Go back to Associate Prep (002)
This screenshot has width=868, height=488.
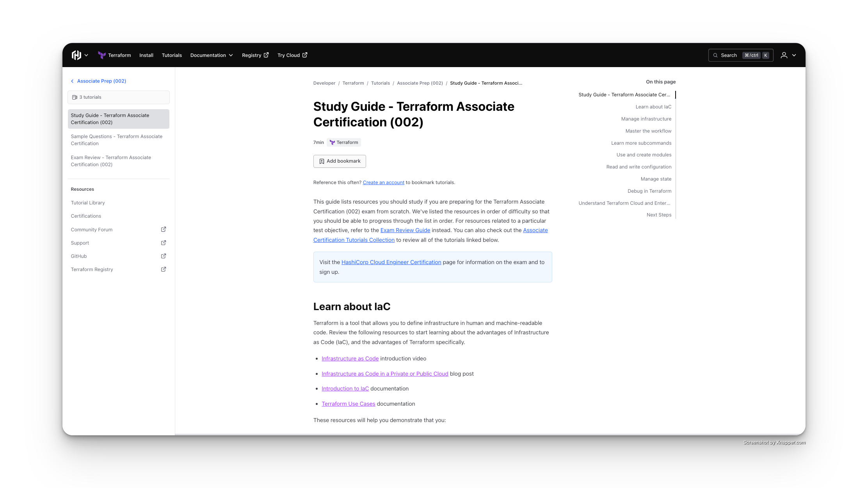point(101,81)
